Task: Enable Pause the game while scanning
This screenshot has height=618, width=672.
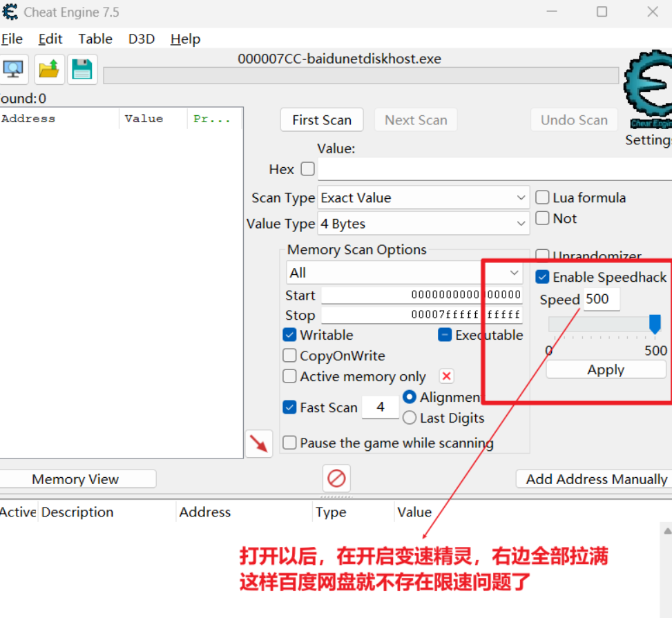Action: tap(290, 443)
